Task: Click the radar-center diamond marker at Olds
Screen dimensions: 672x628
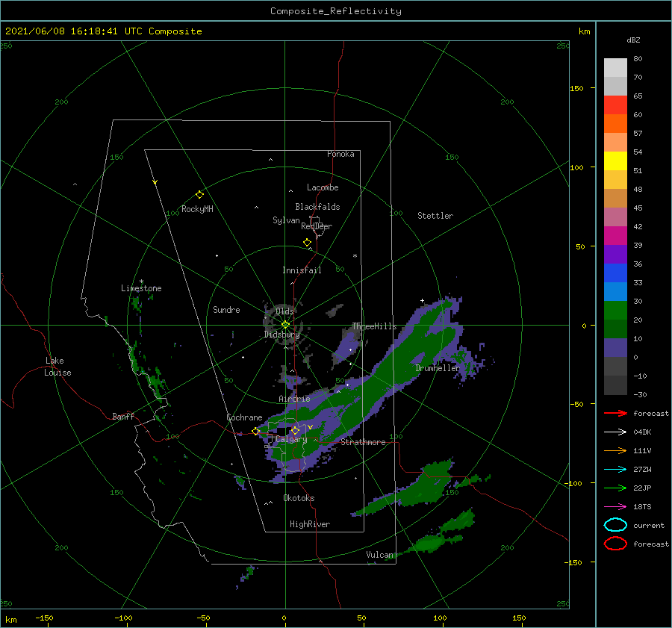Action: 285,325
